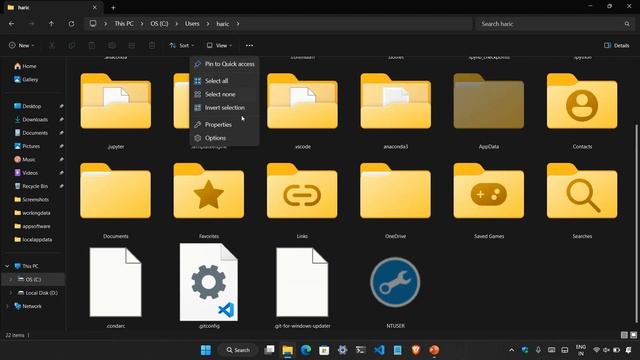
Task: Click the Copy toolbar icon
Action: pyautogui.click(x=72, y=45)
